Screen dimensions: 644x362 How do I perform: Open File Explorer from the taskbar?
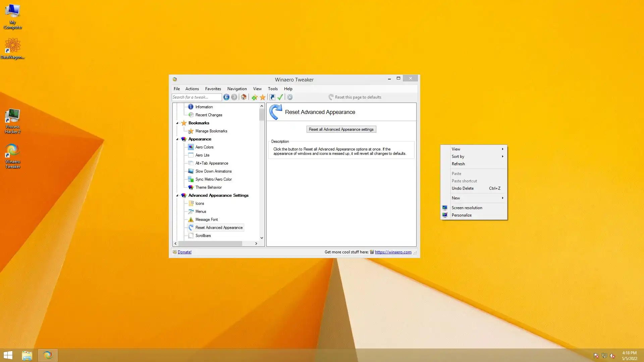27,355
